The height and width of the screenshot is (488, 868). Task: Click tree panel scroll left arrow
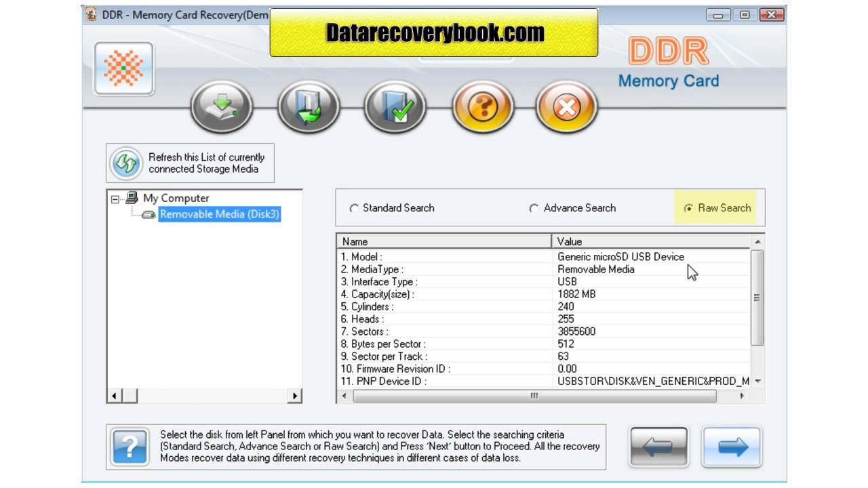(x=115, y=396)
